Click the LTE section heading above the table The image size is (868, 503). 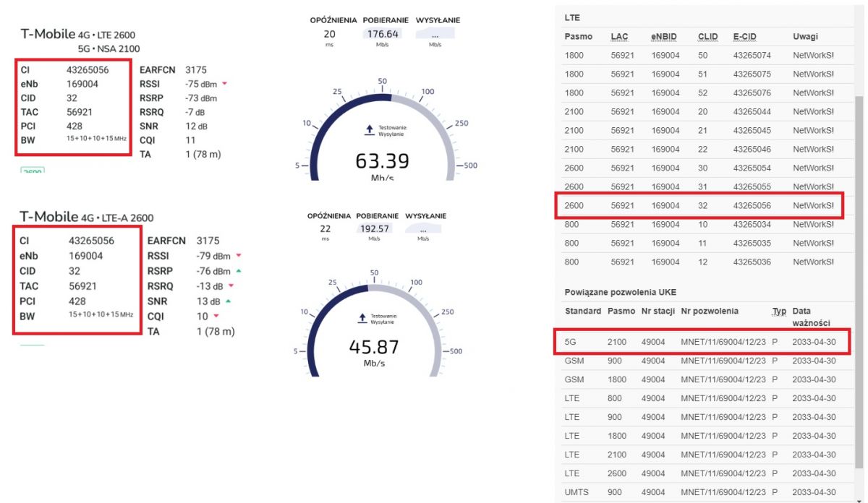tap(572, 17)
